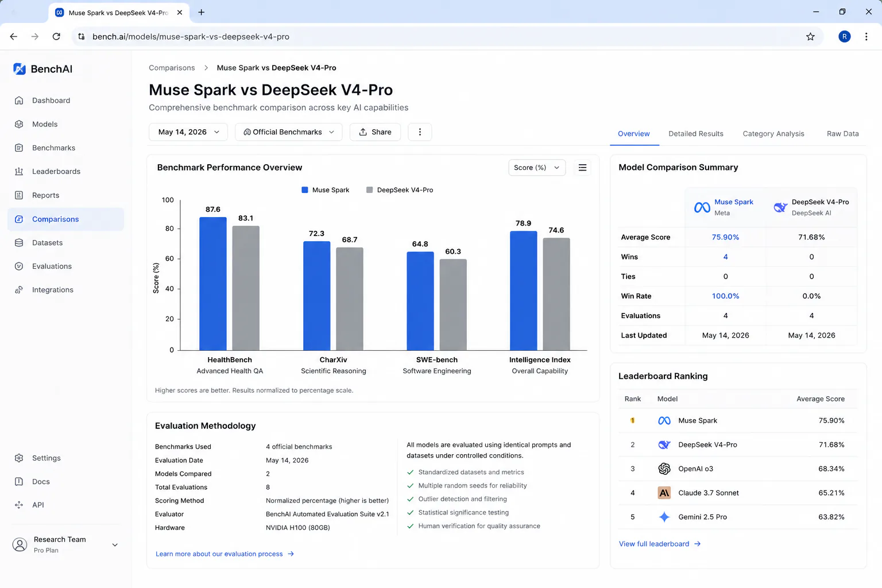Click the rank 1 medal badge
This screenshot has width=882, height=588.
pyautogui.click(x=632, y=420)
